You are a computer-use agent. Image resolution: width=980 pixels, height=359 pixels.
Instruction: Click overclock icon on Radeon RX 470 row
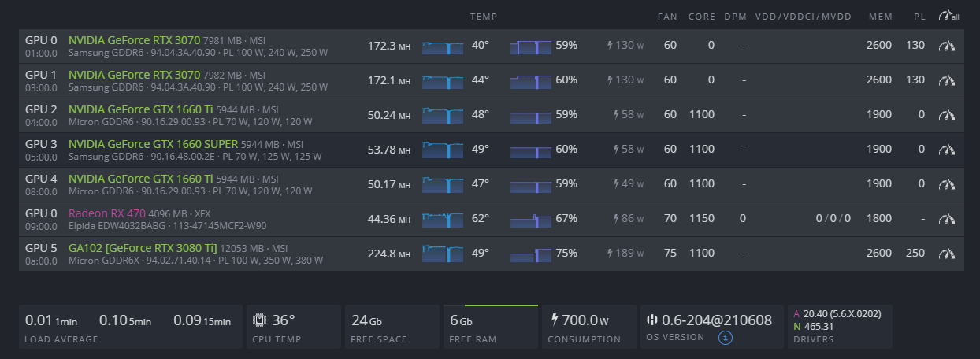(946, 219)
